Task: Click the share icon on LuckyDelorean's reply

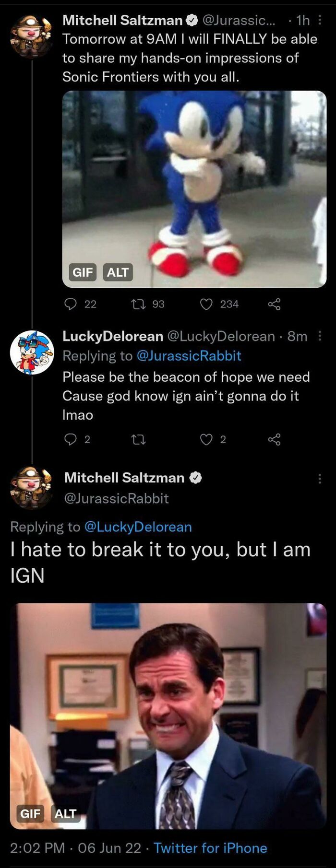Action: pyautogui.click(x=275, y=439)
